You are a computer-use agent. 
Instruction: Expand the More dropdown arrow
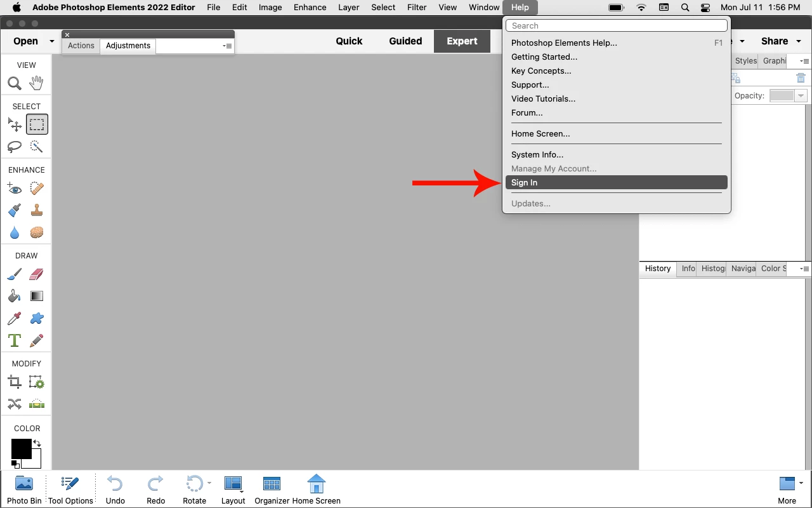click(801, 483)
